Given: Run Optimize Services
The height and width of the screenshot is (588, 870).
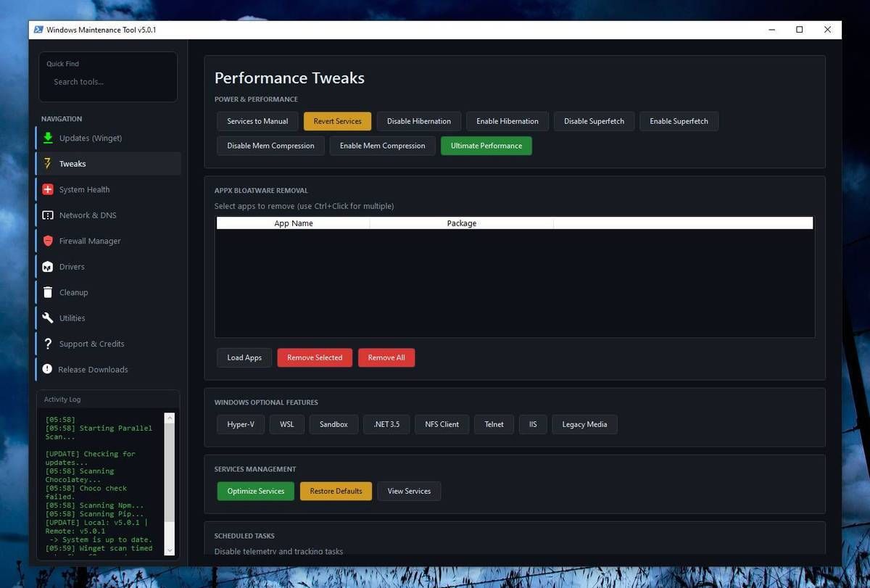Looking at the screenshot, I should [x=255, y=491].
